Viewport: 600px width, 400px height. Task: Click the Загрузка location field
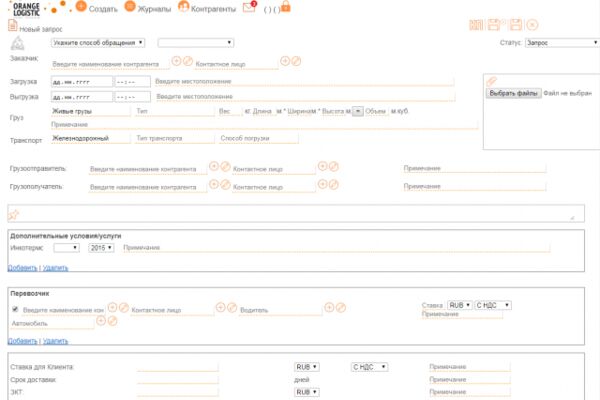click(304, 82)
